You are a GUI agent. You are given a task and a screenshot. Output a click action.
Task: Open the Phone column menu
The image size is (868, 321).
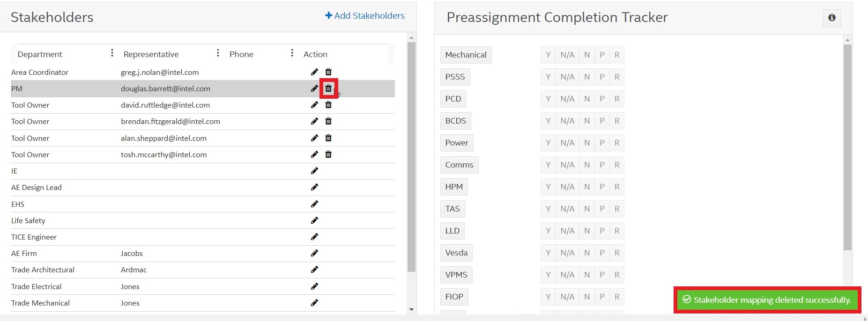coord(292,53)
